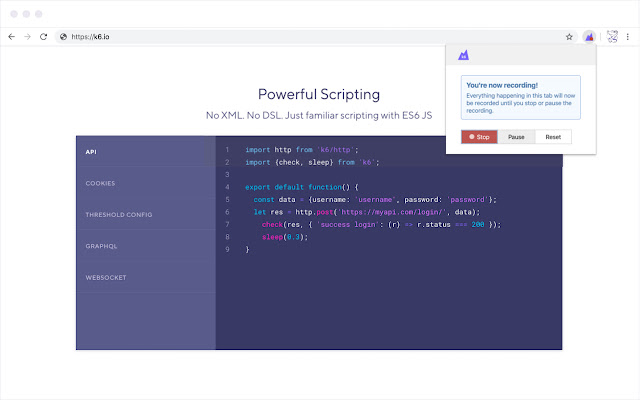Click the site info globe icon
The height and width of the screenshot is (400, 640).
pyautogui.click(x=63, y=37)
